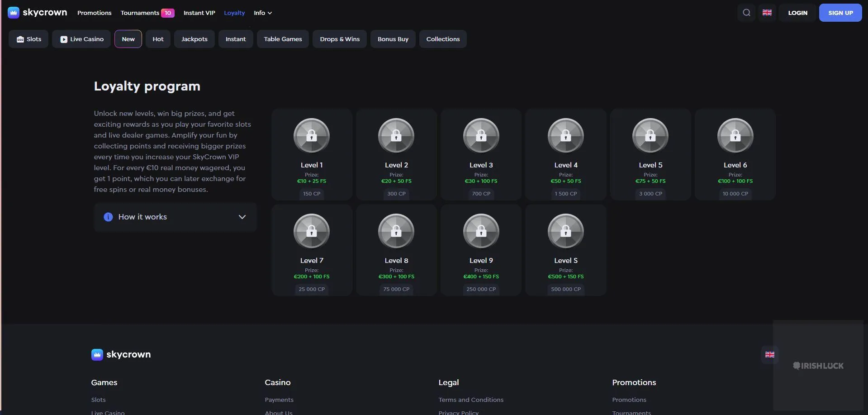The height and width of the screenshot is (415, 868).
Task: Click the search magnifier icon
Action: pyautogui.click(x=746, y=13)
